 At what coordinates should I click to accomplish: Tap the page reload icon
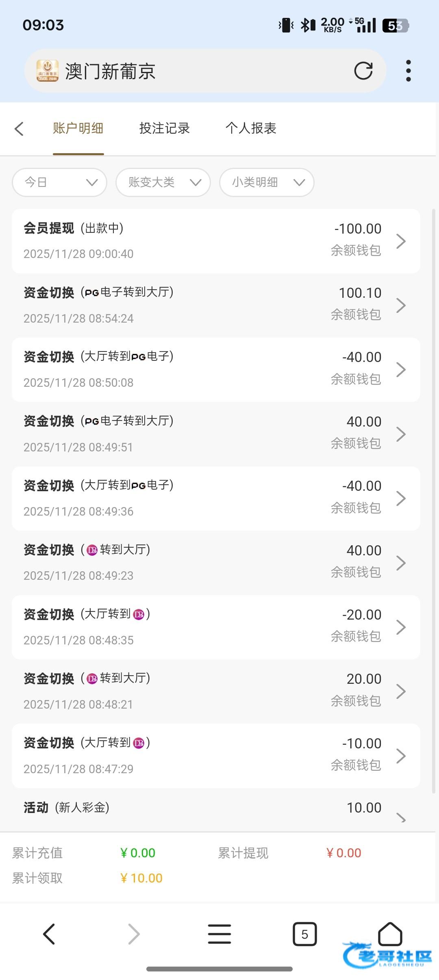(x=363, y=71)
